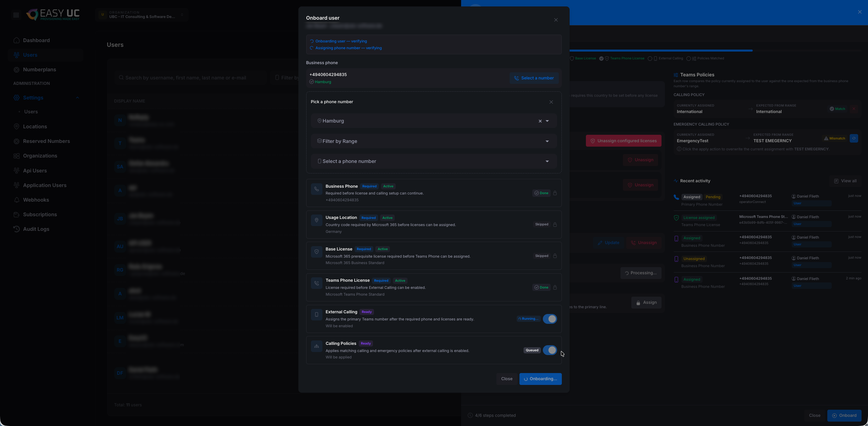Toggle the Calling Policies switch
The image size is (868, 426).
pos(550,350)
